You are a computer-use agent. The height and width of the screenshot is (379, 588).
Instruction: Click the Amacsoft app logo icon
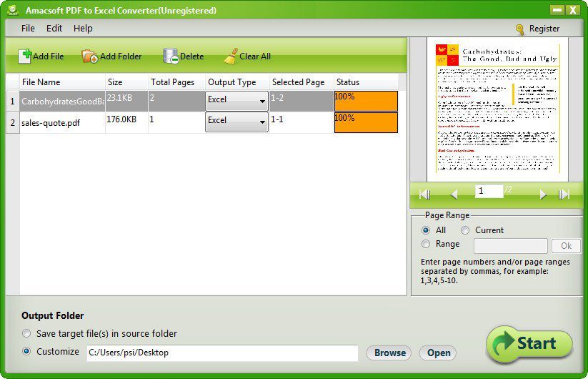[13, 10]
